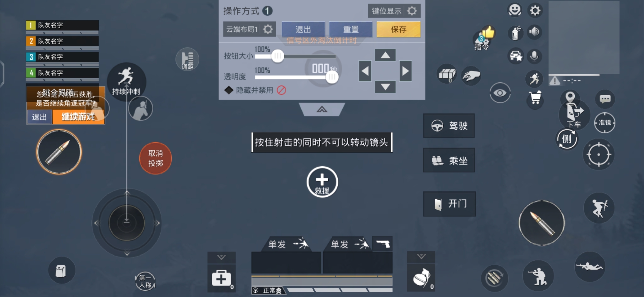The height and width of the screenshot is (297, 644).
Task: Select the crouch shooter icon
Action: (538, 276)
